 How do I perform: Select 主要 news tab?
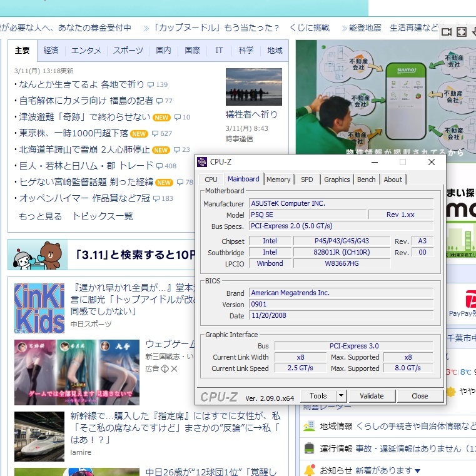click(x=22, y=50)
